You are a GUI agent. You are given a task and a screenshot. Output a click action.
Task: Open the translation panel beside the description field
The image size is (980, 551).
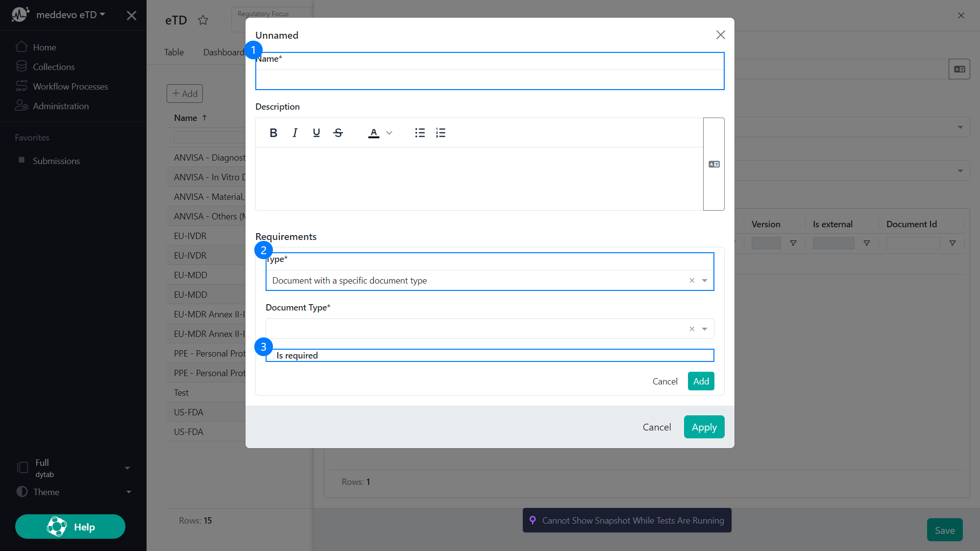click(x=713, y=164)
